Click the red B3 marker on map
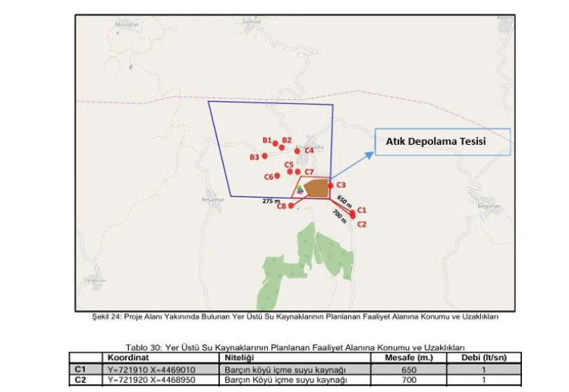 point(264,156)
